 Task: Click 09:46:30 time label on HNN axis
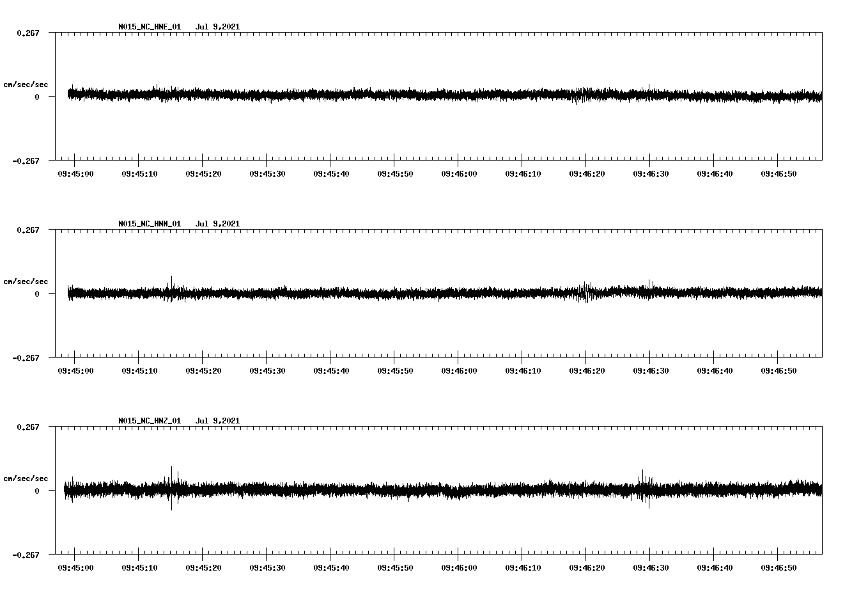(651, 370)
